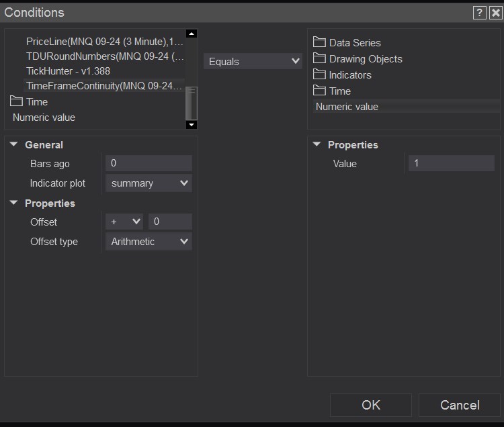Viewport: 504px width, 427px height.
Task: Open the Equals comparison operator dropdown
Action: pyautogui.click(x=253, y=61)
